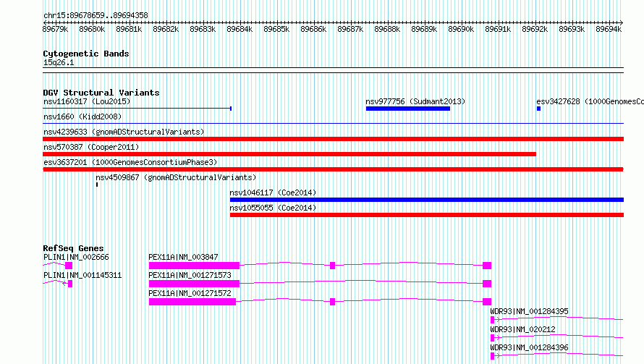Open gene WDR93|NM_001284396 label

[x=530, y=347]
